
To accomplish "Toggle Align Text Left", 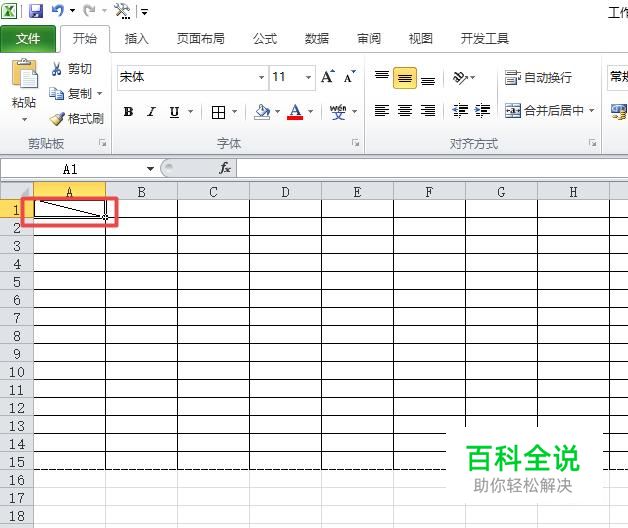I will (382, 110).
